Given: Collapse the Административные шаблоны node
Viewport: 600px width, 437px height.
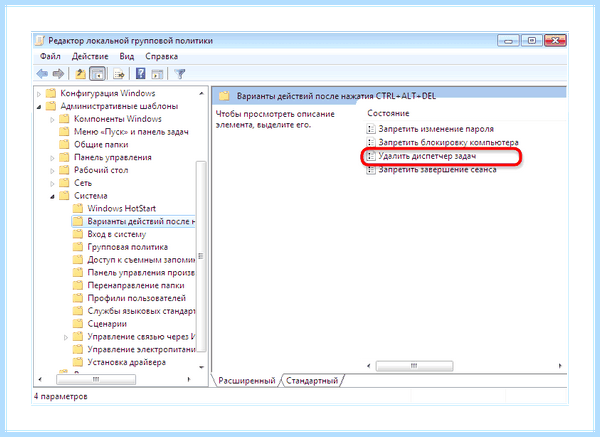Looking at the screenshot, I should tap(39, 107).
